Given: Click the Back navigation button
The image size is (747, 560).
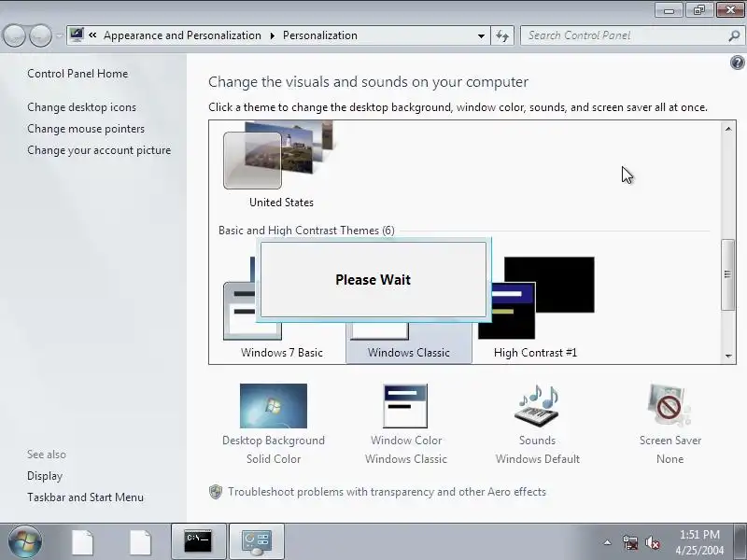Looking at the screenshot, I should click(14, 35).
